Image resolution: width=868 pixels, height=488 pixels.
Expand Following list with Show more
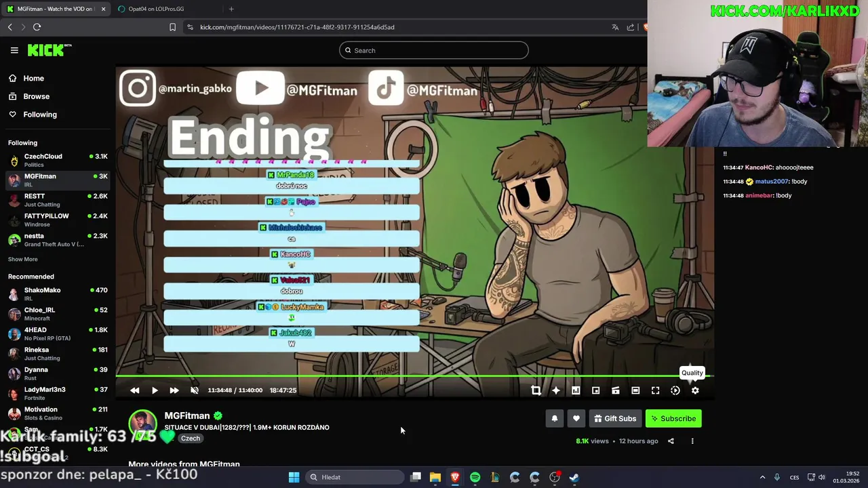pos(23,260)
